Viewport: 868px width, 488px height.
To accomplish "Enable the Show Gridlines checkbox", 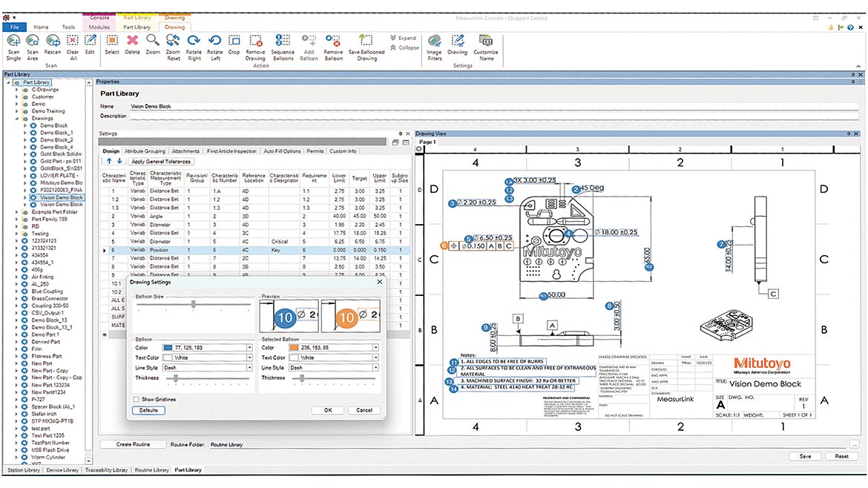I will pos(137,399).
